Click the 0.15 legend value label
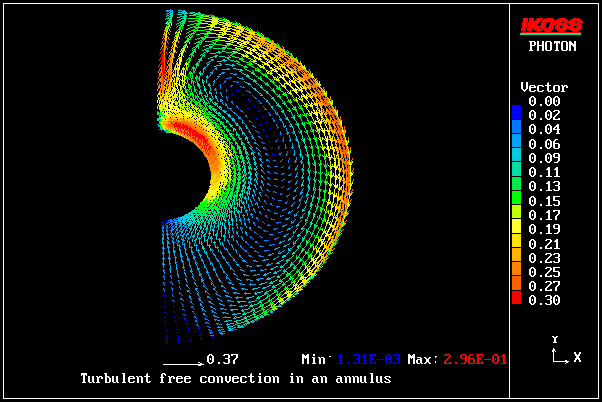 click(545, 200)
